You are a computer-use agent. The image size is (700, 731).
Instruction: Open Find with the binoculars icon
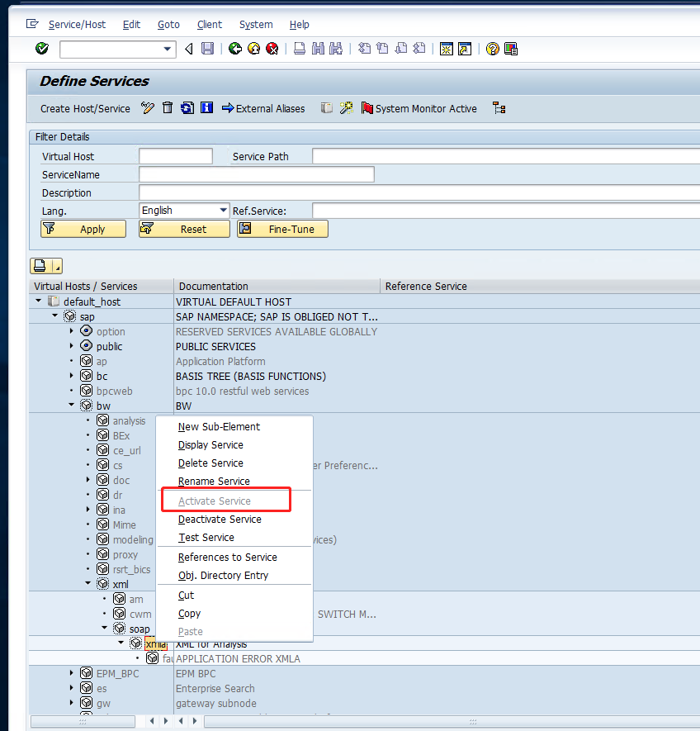318,49
